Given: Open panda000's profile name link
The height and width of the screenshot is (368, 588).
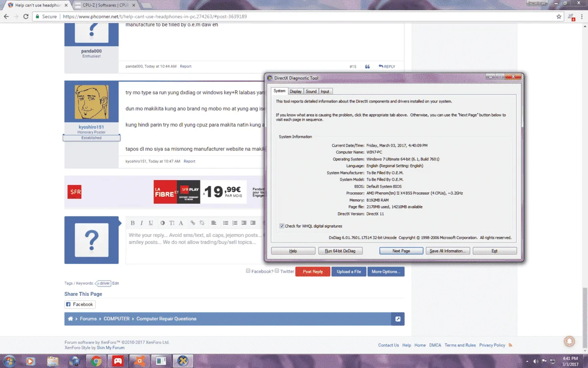Looking at the screenshot, I should pos(92,51).
